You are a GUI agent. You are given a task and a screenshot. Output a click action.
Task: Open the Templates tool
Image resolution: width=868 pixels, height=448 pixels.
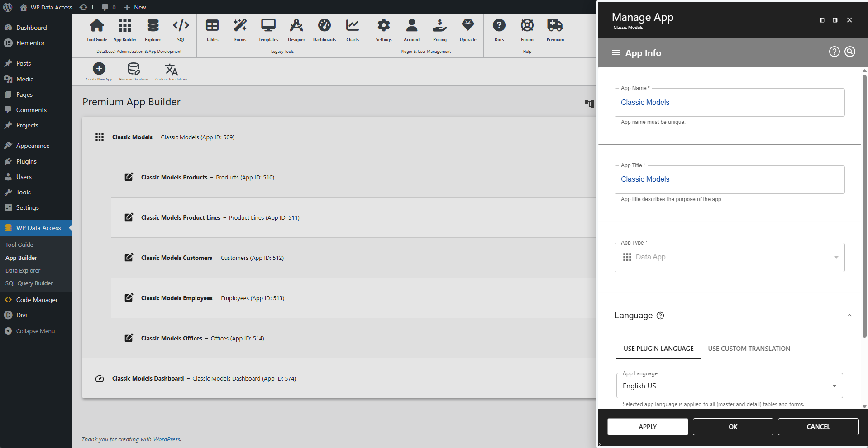tap(268, 30)
